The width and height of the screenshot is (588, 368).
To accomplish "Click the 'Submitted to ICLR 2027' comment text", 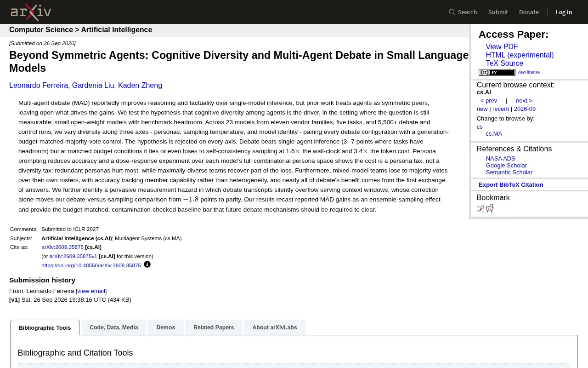I will point(70,229).
